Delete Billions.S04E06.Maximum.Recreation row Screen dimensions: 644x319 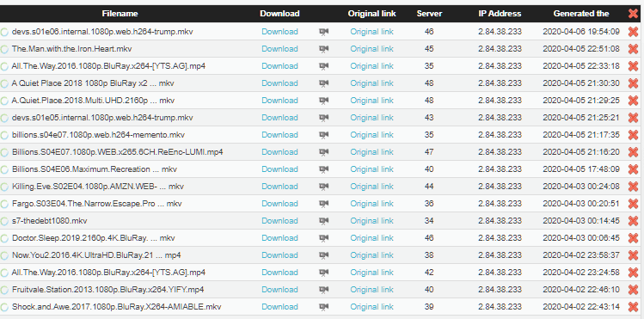[x=633, y=169]
